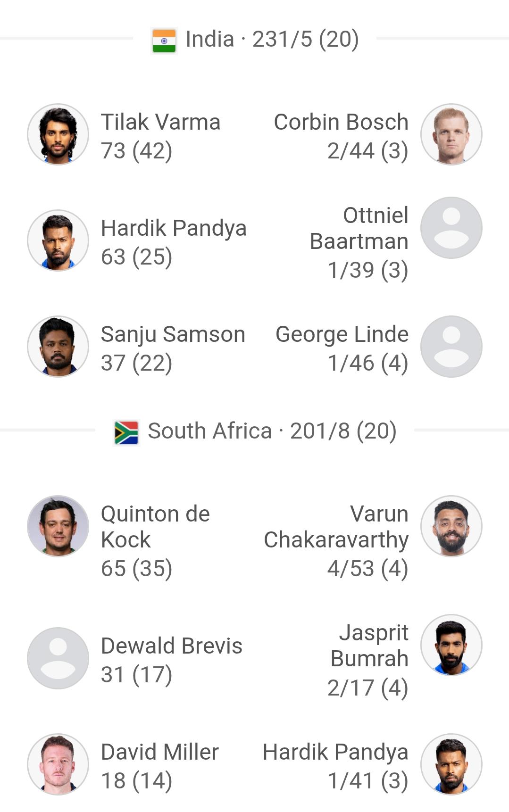The width and height of the screenshot is (509, 812).
Task: Tap the India flag icon
Action: coord(164,41)
